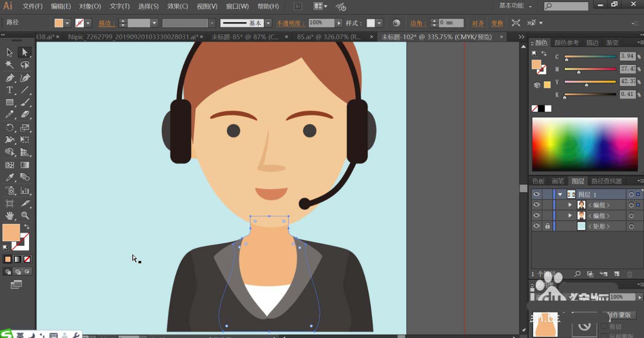Pick the Rectangle tool
Screen dimensions: 644x338
coord(9,102)
